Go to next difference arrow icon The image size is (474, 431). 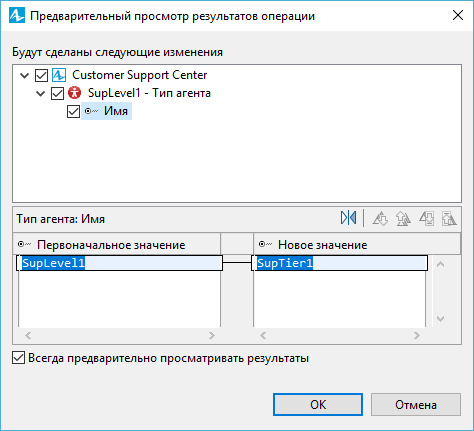pyautogui.click(x=380, y=219)
